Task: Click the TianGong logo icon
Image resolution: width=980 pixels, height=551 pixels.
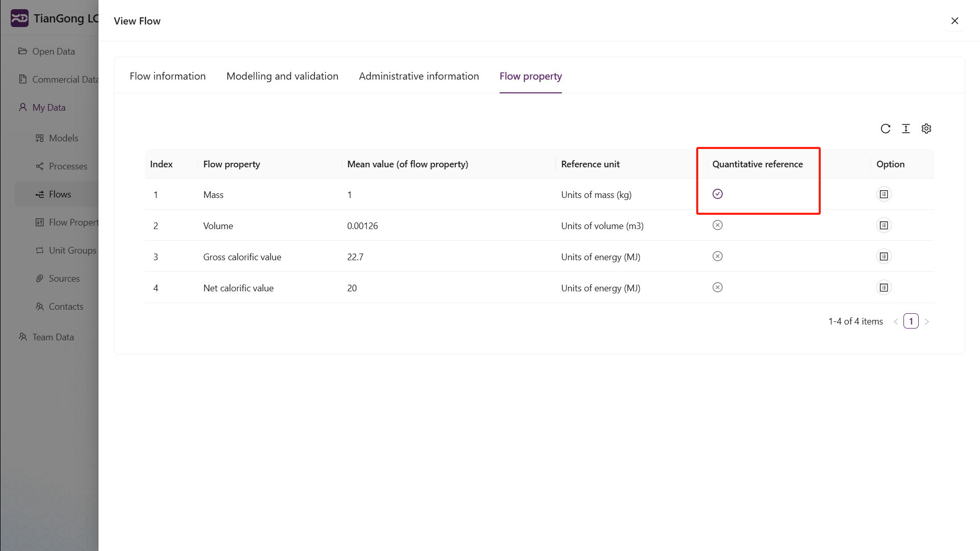Action: pos(19,18)
